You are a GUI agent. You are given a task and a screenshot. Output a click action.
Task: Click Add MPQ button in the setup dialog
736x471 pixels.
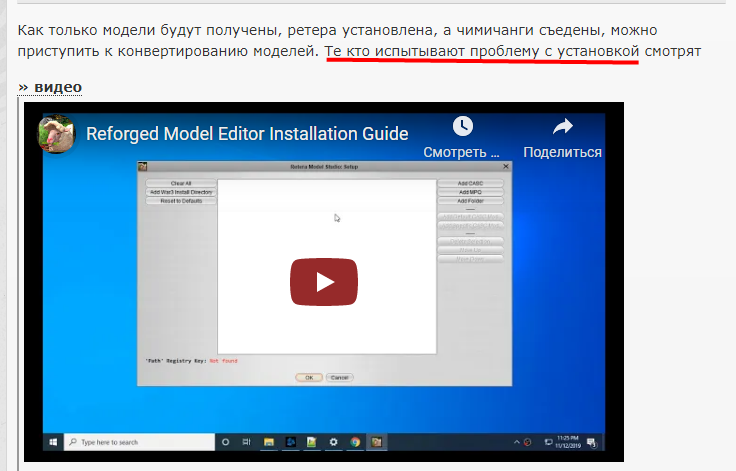coord(470,192)
